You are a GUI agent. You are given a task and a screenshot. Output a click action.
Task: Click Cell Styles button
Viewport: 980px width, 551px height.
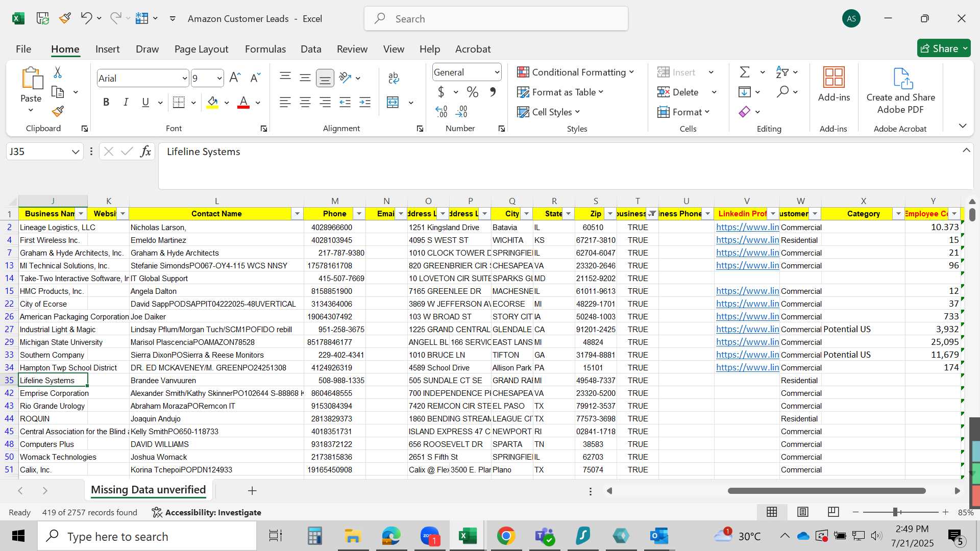tap(549, 112)
